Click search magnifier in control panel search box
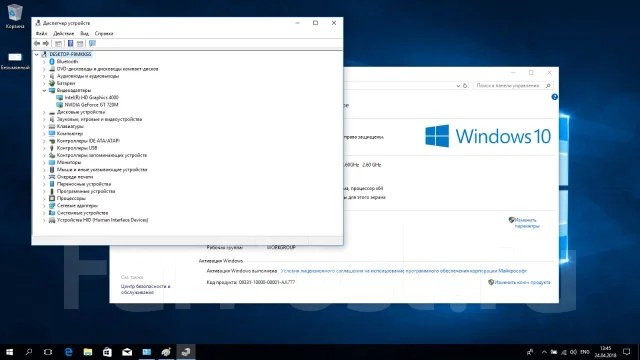Image resolution: width=640 pixels, height=360 pixels. coord(548,86)
